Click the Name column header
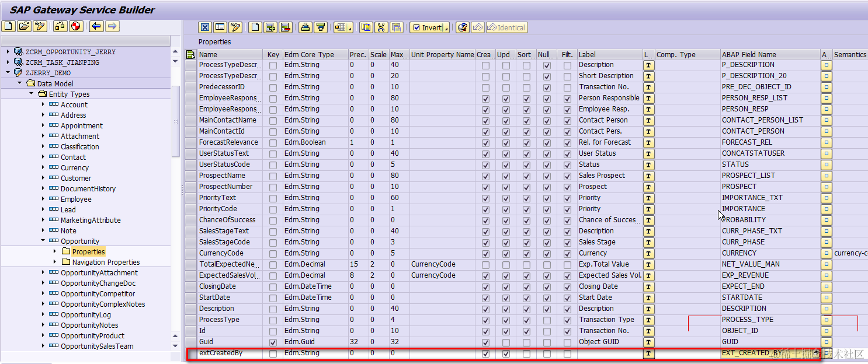The image size is (868, 364). click(x=230, y=55)
